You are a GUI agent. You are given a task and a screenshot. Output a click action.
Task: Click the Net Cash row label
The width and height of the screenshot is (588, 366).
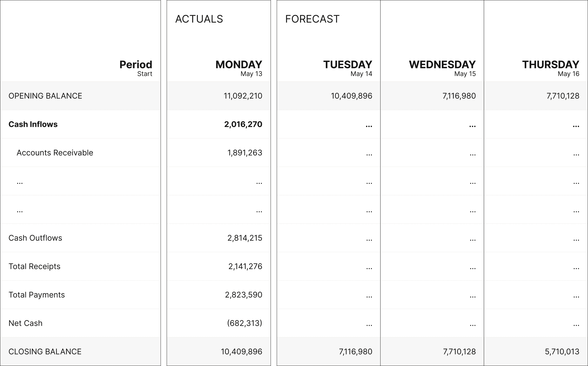coord(25,323)
